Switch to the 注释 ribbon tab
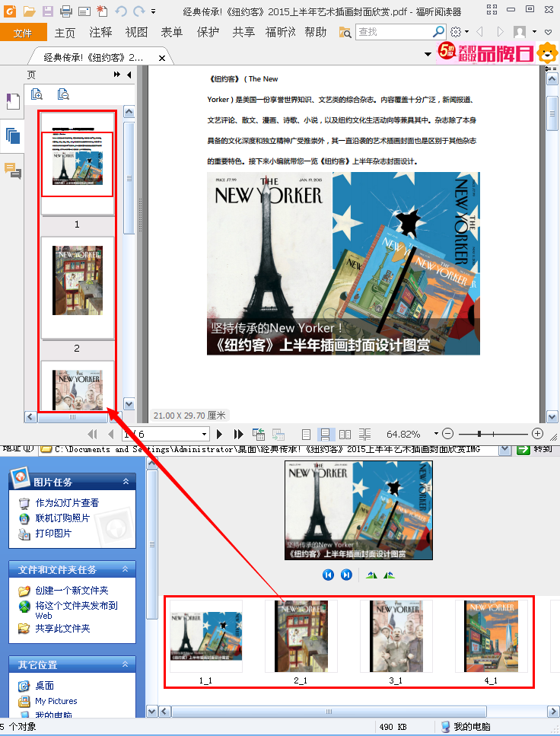This screenshot has width=560, height=736. 100,33
